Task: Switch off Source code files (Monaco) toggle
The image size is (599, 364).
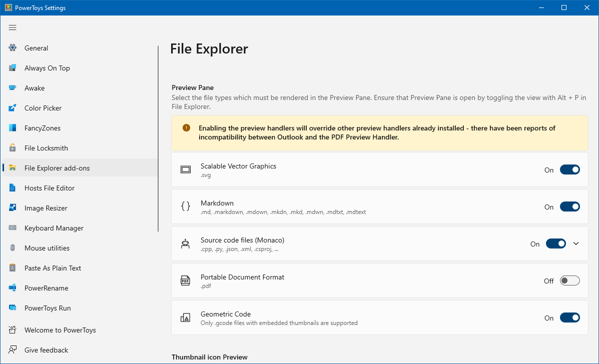Action: click(555, 244)
